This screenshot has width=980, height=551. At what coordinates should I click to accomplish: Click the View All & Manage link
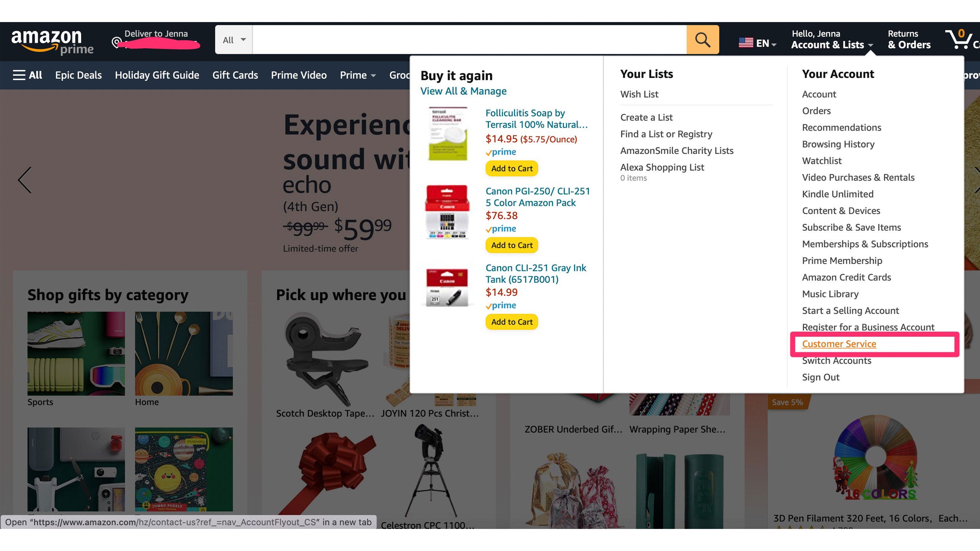click(x=463, y=90)
